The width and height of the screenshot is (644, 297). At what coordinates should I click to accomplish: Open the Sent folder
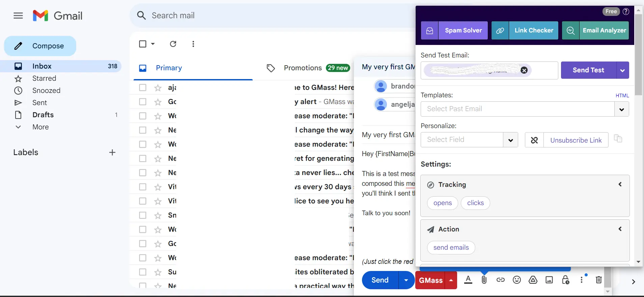[39, 103]
